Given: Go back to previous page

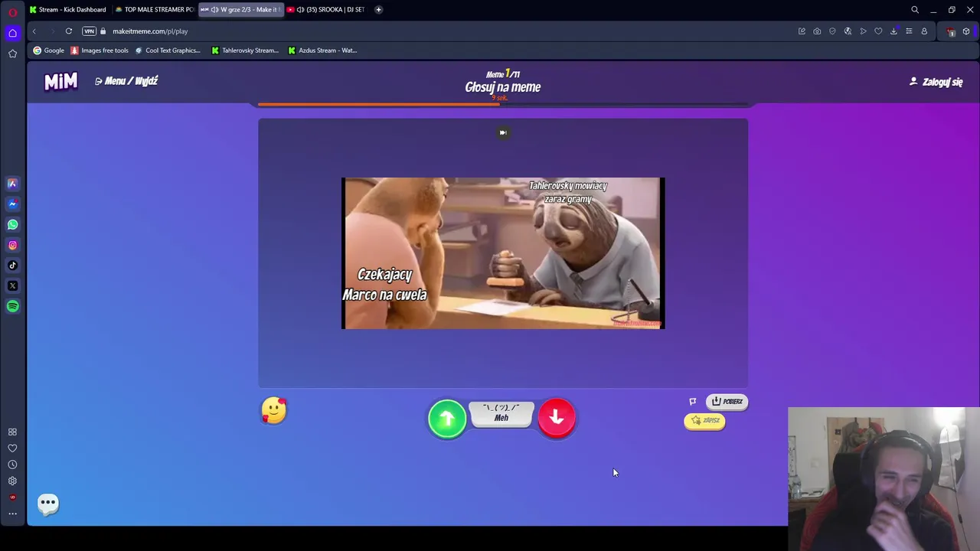Looking at the screenshot, I should [x=34, y=31].
